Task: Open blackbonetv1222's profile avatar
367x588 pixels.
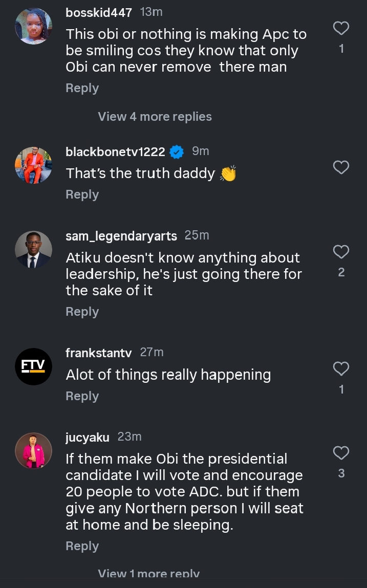Action: tap(33, 165)
